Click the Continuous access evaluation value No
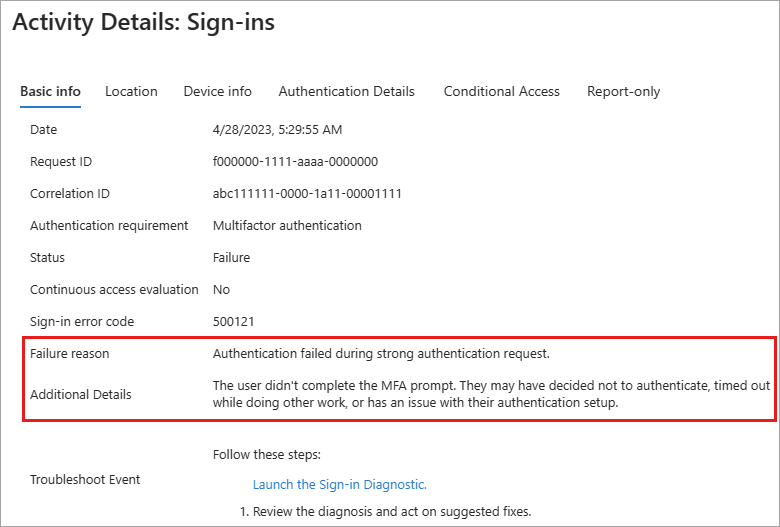 click(221, 290)
